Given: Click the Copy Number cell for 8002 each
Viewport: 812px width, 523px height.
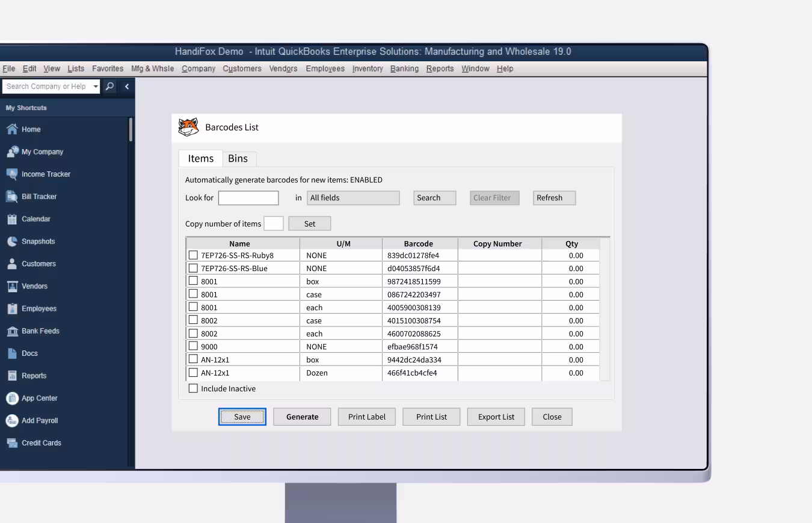Looking at the screenshot, I should [499, 334].
